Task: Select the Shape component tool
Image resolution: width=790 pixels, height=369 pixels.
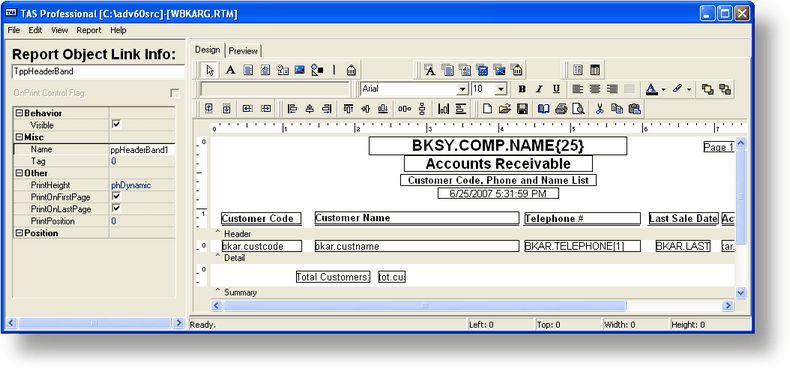Action: tap(317, 70)
